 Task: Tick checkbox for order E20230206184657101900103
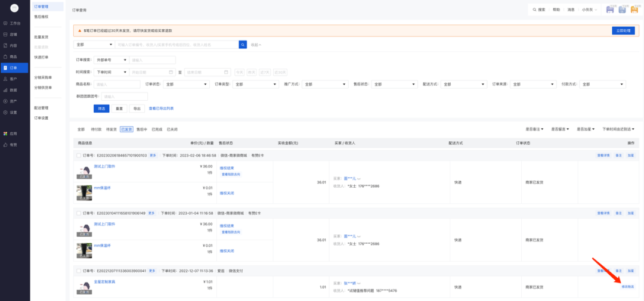pos(79,156)
